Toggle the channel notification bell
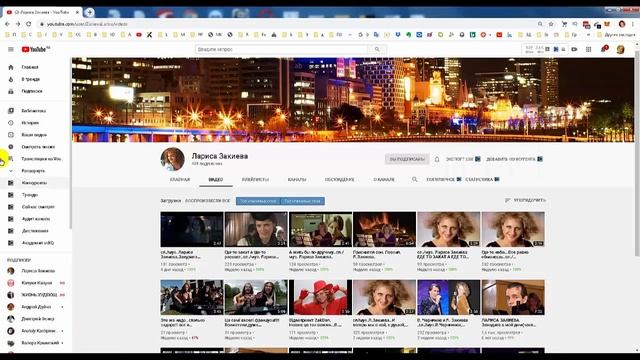Image resolution: width=640 pixels, height=360 pixels. (437, 159)
